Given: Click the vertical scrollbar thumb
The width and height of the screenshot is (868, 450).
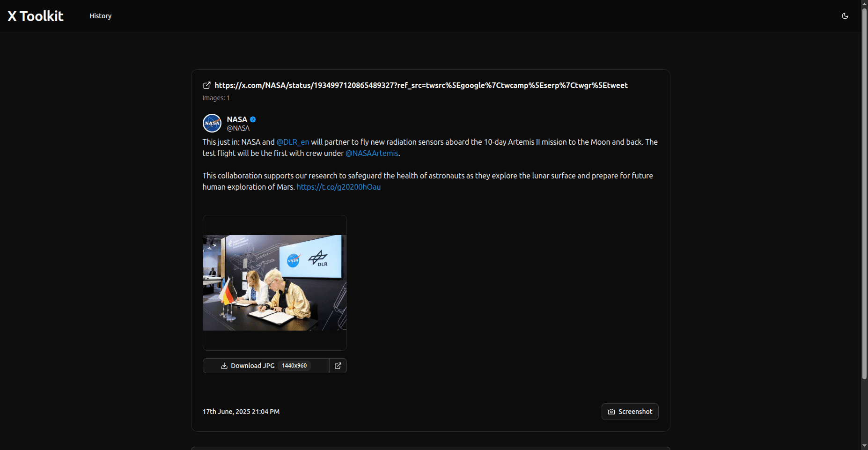Looking at the screenshot, I should (x=864, y=192).
